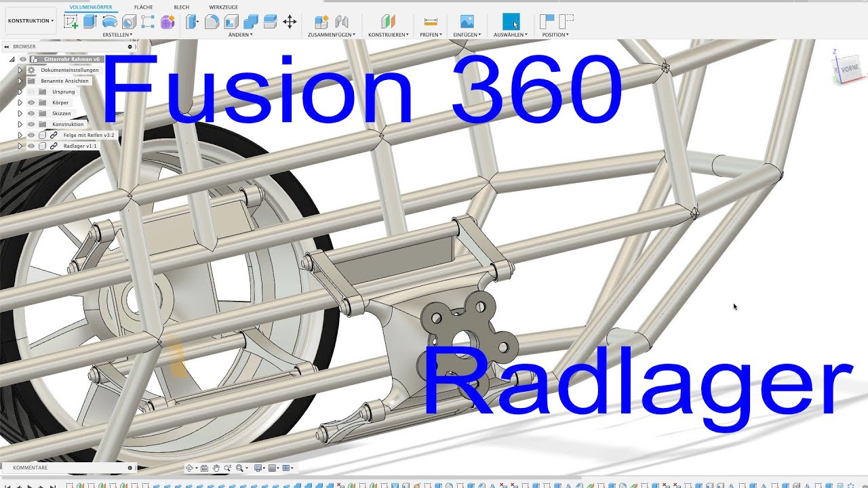Toggle the Konstruktion folder eye icon
868x488 pixels.
pyautogui.click(x=31, y=124)
